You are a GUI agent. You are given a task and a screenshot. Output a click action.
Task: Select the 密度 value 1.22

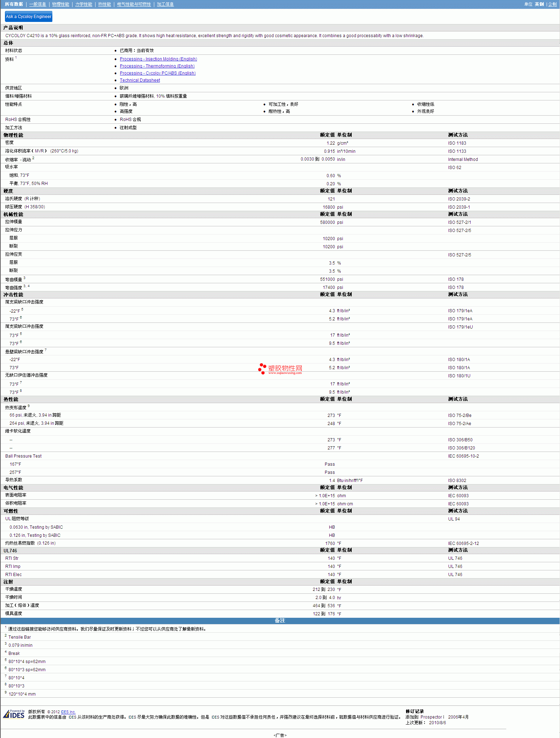[330, 143]
